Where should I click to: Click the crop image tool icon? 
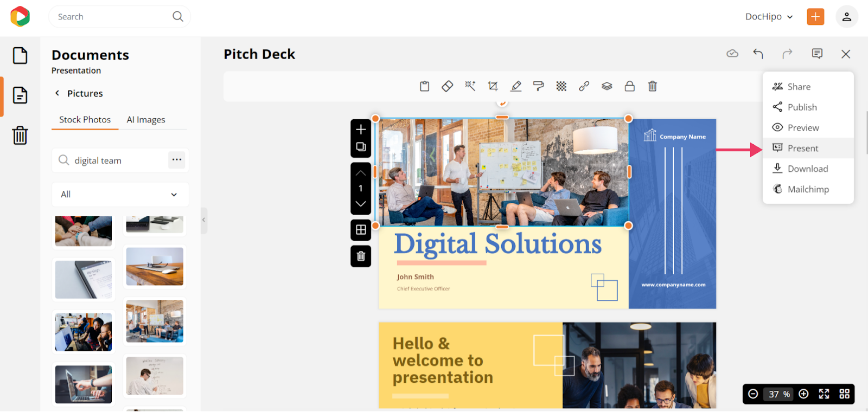[493, 86]
